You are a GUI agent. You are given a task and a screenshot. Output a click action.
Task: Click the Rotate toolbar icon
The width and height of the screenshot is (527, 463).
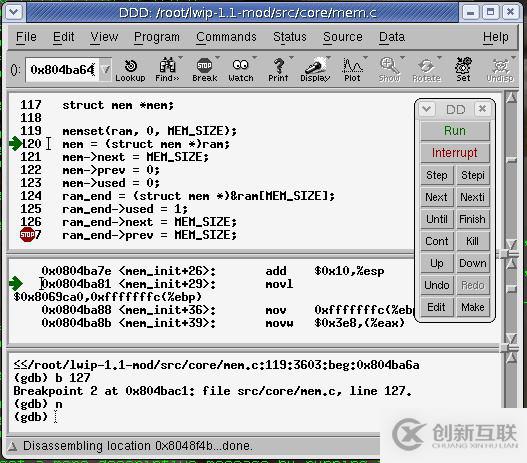coord(426,70)
